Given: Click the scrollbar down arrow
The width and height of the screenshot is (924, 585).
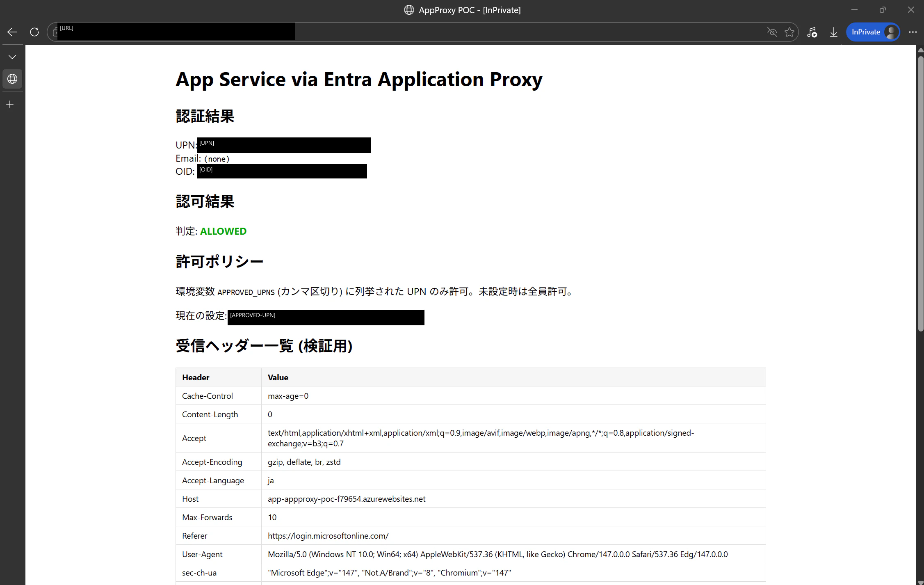Looking at the screenshot, I should (921, 583).
